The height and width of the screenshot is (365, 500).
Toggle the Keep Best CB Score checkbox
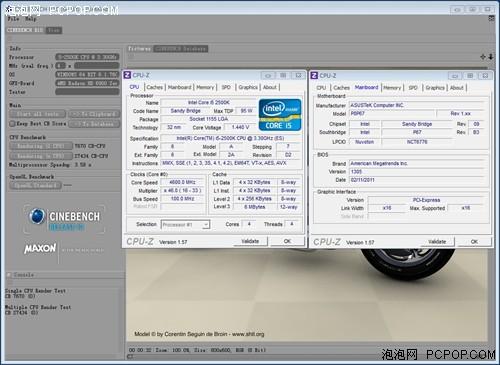[13, 124]
